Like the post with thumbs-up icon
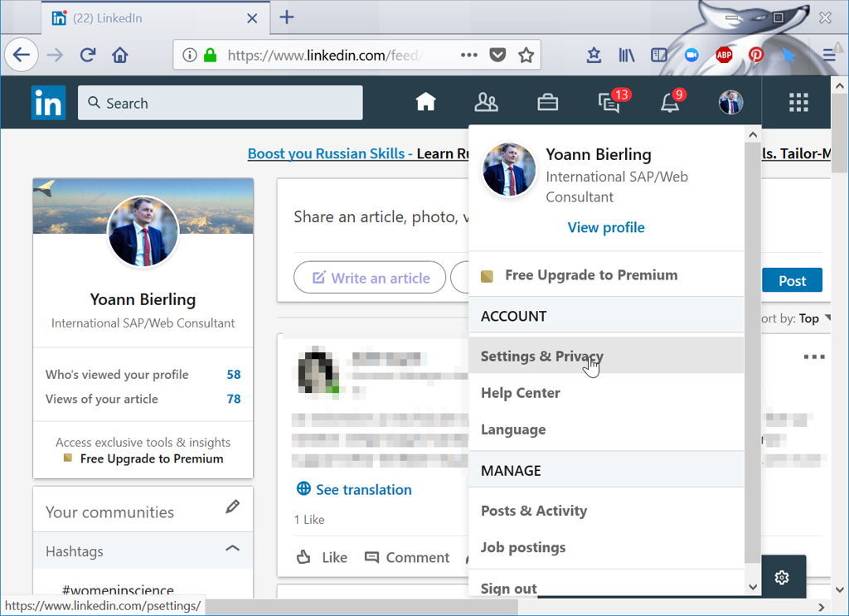 click(321, 556)
